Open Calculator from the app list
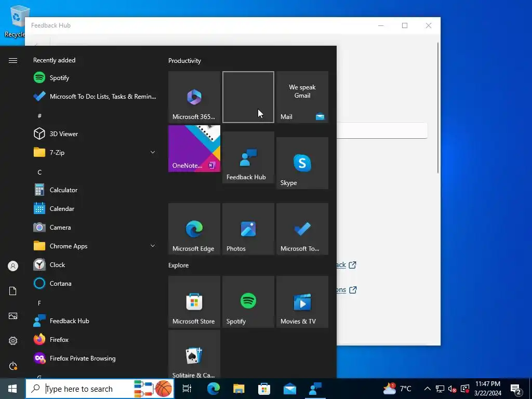This screenshot has height=399, width=532. [95, 190]
